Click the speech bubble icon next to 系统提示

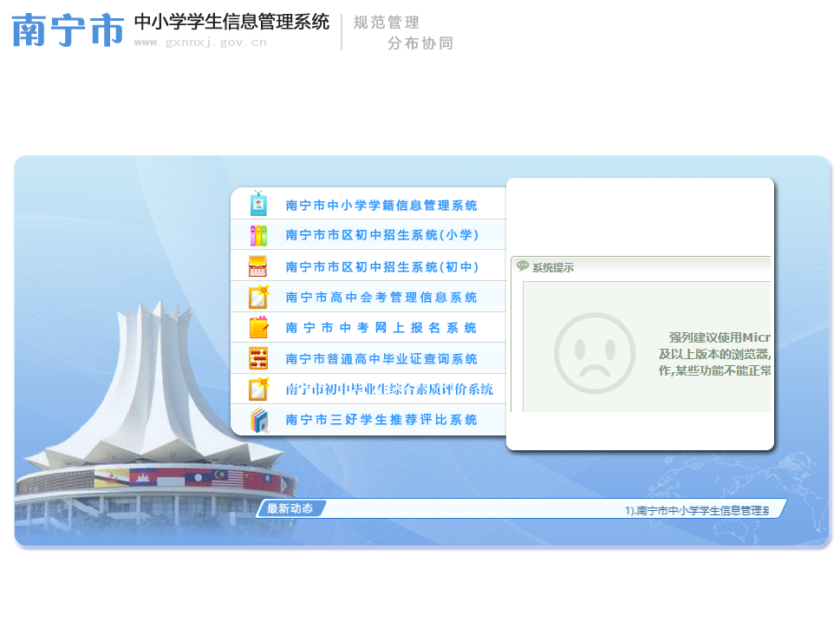point(523,266)
